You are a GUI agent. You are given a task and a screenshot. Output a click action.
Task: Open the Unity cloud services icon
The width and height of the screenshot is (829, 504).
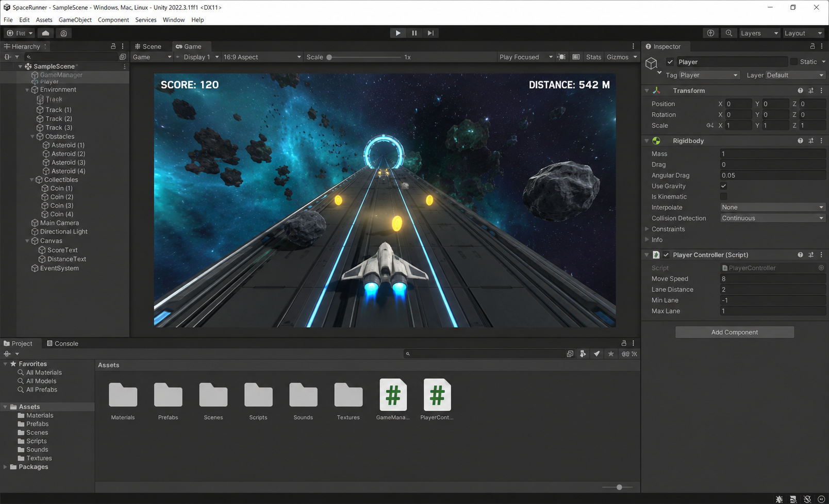click(45, 33)
